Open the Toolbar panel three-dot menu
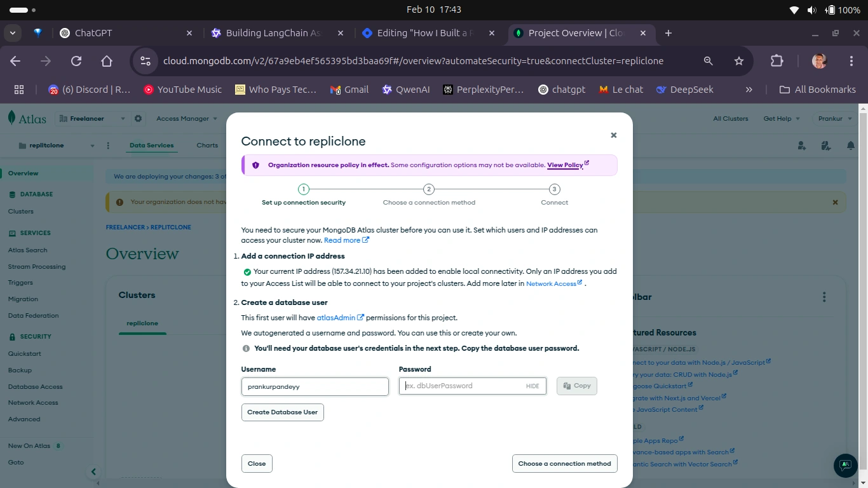The height and width of the screenshot is (488, 868). point(824,297)
